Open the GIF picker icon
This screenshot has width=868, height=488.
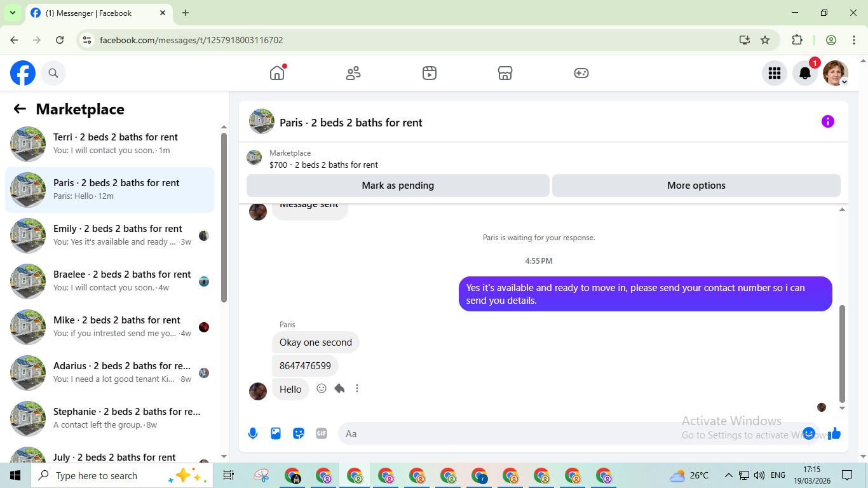(x=322, y=433)
